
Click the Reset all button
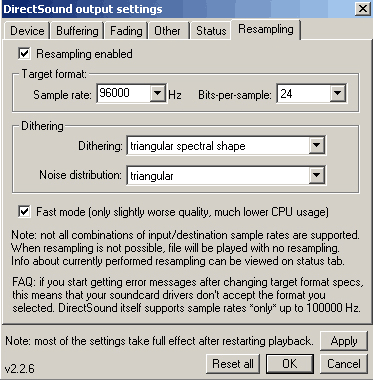[233, 363]
